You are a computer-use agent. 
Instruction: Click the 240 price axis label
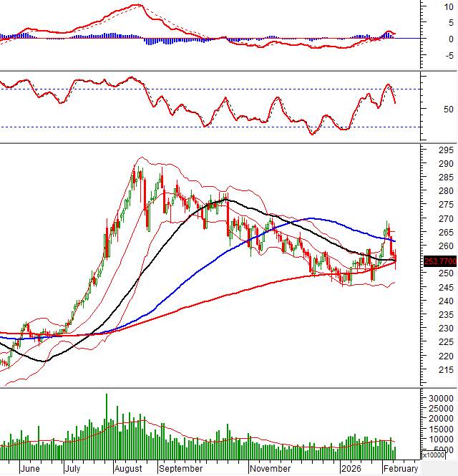tap(446, 301)
